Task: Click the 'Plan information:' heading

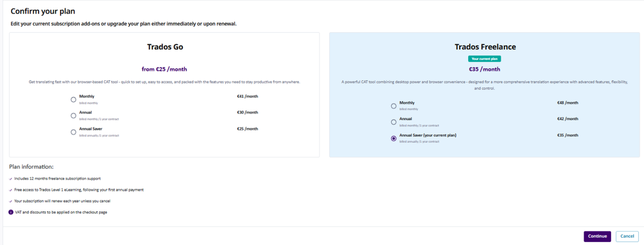Action: point(31,167)
